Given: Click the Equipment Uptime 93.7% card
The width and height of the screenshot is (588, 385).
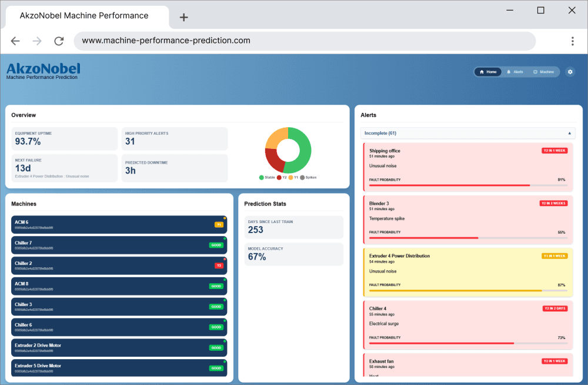Looking at the screenshot, I should pyautogui.click(x=65, y=138).
